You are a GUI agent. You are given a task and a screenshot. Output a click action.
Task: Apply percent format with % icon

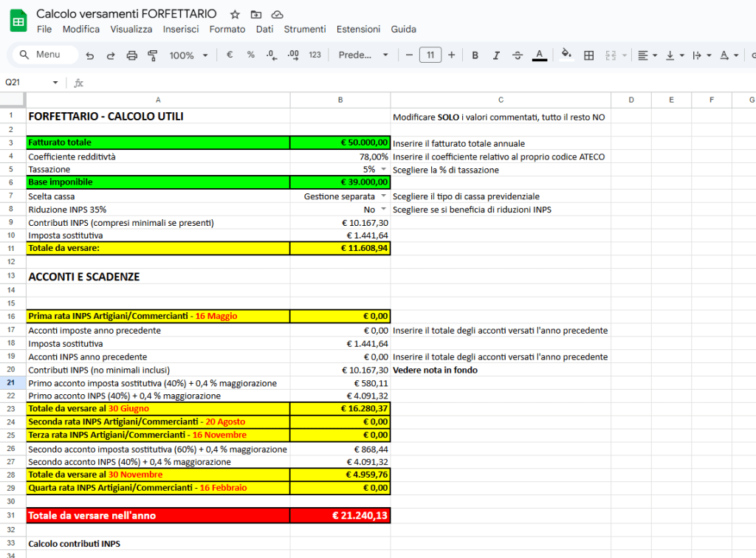tap(251, 55)
